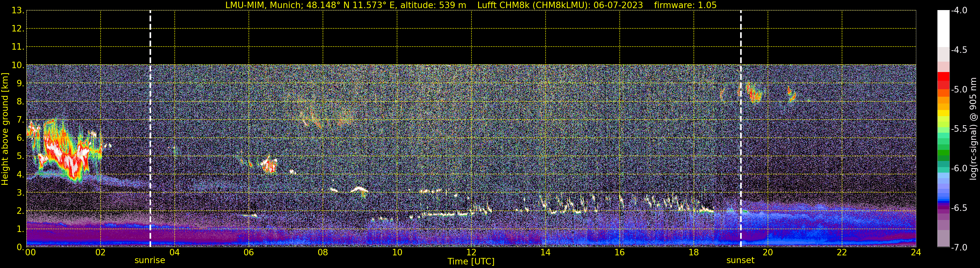
Task: Click the '20' tick on the time axis
Action: click(768, 252)
